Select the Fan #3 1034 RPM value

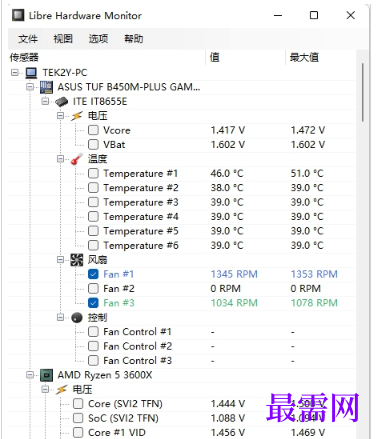tap(234, 303)
